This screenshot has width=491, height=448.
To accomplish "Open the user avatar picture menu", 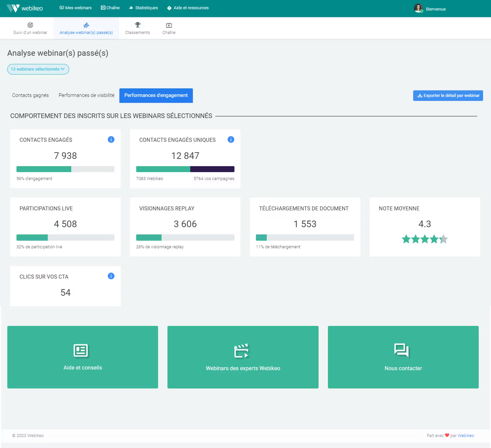I will [419, 8].
